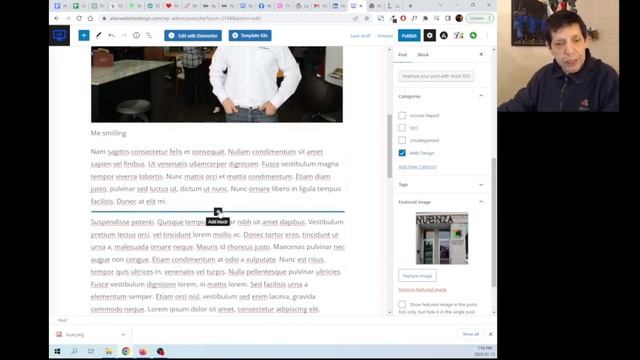Click the featured image thumbnail
The width and height of the screenshot is (640, 360).
(442, 238)
